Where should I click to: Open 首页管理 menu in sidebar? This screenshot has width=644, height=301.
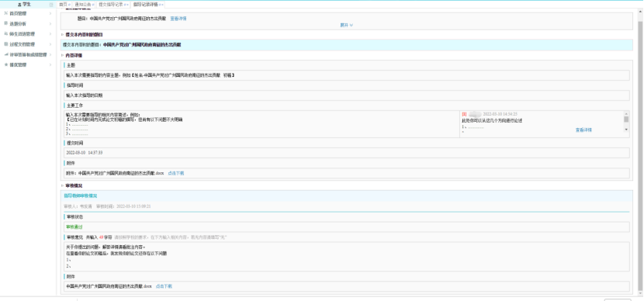[x=28, y=13]
